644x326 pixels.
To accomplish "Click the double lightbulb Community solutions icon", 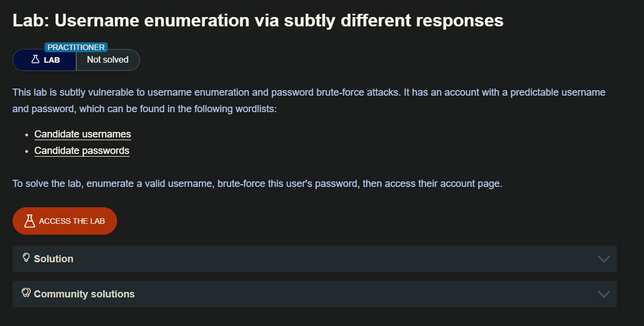I will 26,292.
